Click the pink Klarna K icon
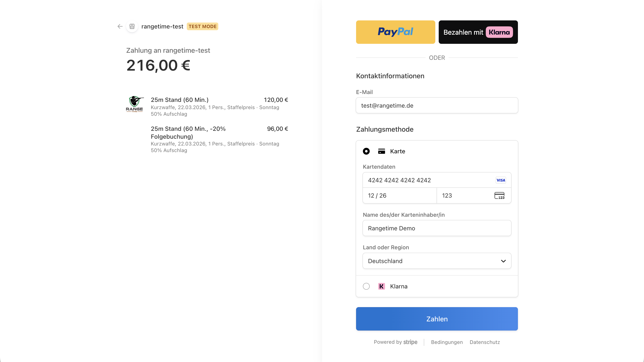Image resolution: width=644 pixels, height=362 pixels. 381,286
